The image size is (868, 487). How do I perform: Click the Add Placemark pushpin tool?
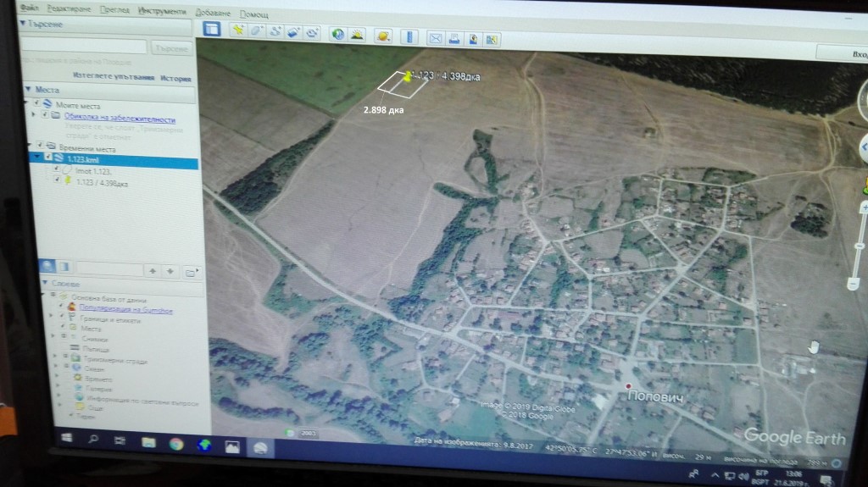pyautogui.click(x=238, y=30)
